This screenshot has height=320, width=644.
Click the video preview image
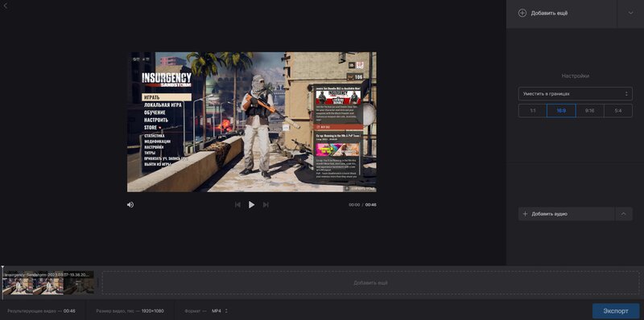coord(252,122)
